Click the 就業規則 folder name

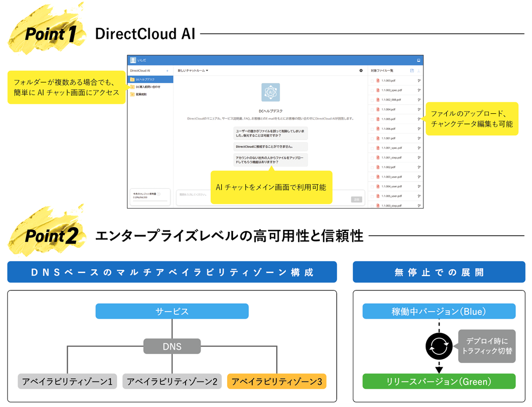click(141, 94)
